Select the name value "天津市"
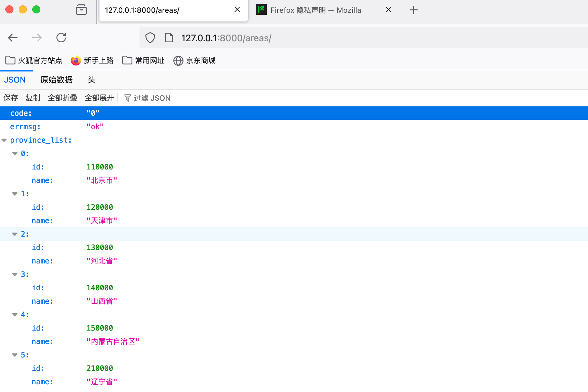 [102, 220]
